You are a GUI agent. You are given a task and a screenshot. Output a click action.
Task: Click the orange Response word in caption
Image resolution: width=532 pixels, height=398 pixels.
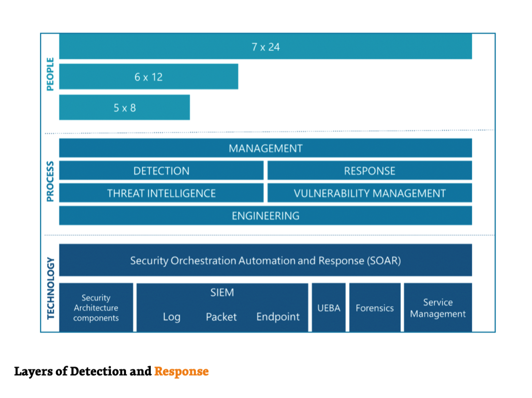click(181, 371)
